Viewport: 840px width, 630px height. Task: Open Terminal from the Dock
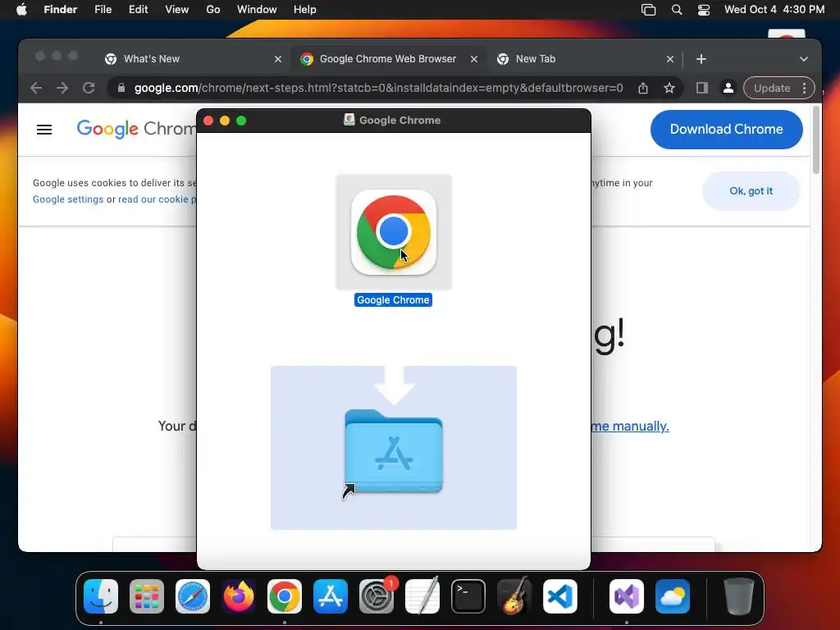tap(468, 596)
